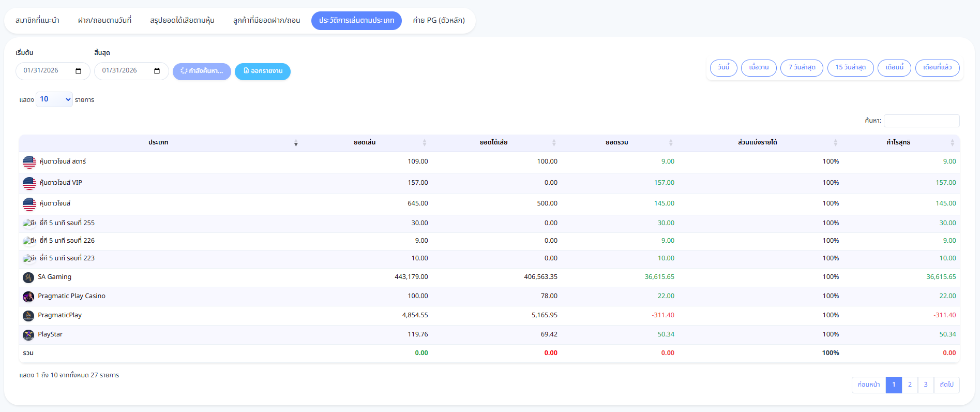Click the SA Gaming provider icon
980x412 pixels.
pos(28,277)
